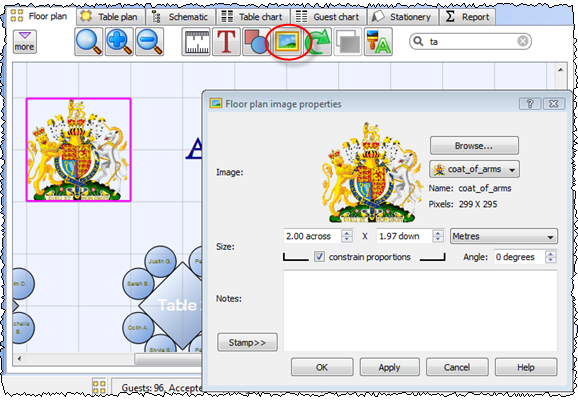
Task: Click the 'Guests: 96' status bar text
Action: click(143, 387)
